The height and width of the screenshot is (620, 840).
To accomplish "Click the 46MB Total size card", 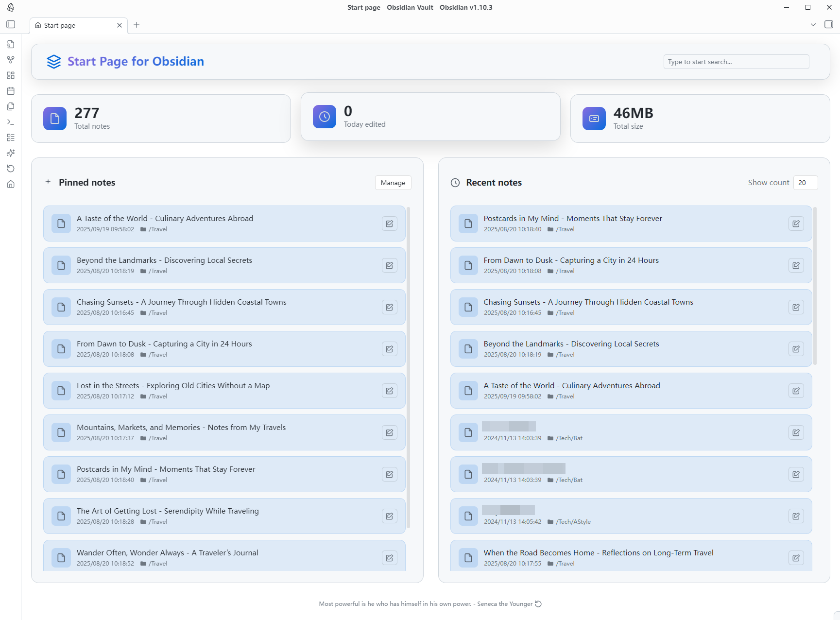I will [700, 119].
